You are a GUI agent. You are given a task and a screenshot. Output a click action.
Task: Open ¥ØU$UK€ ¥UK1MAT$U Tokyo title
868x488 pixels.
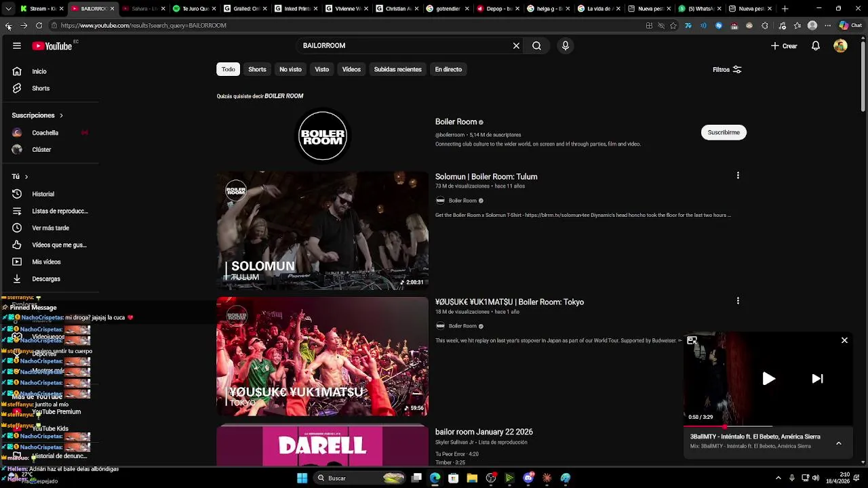(x=509, y=302)
